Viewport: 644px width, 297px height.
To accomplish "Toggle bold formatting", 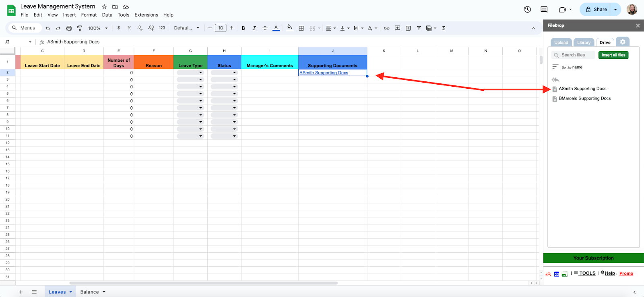I will point(243,28).
